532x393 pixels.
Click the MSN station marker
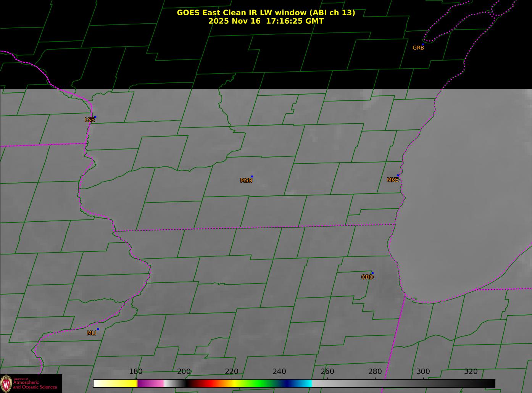click(x=252, y=177)
